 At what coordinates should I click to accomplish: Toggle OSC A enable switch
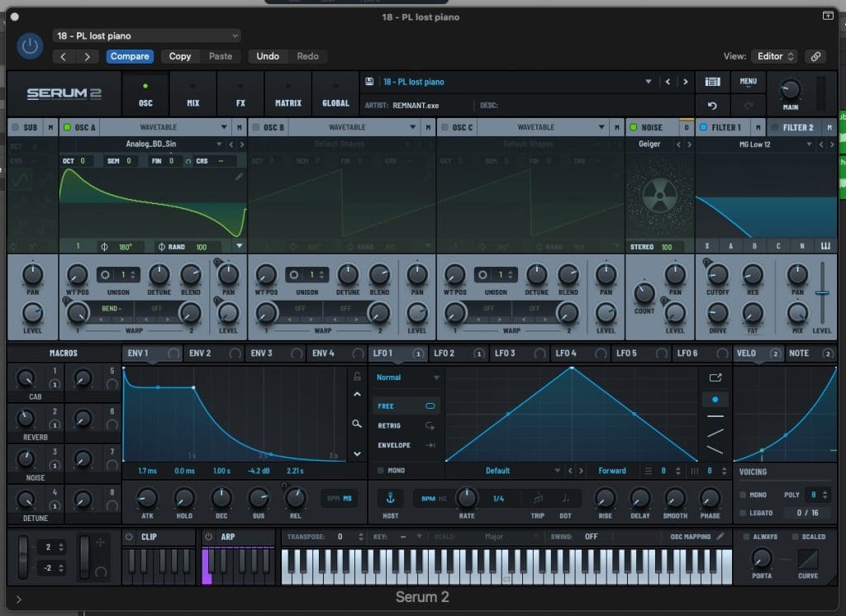[68, 127]
